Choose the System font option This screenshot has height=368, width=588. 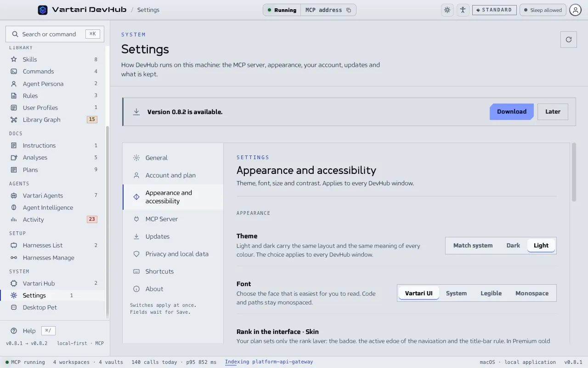tap(456, 293)
